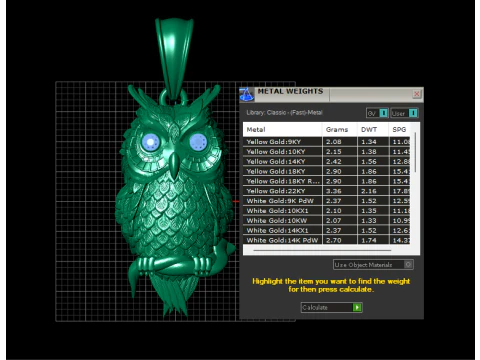Screen dimensions: 480x360
Task: Close the Metal Weights panel
Action: (417, 94)
